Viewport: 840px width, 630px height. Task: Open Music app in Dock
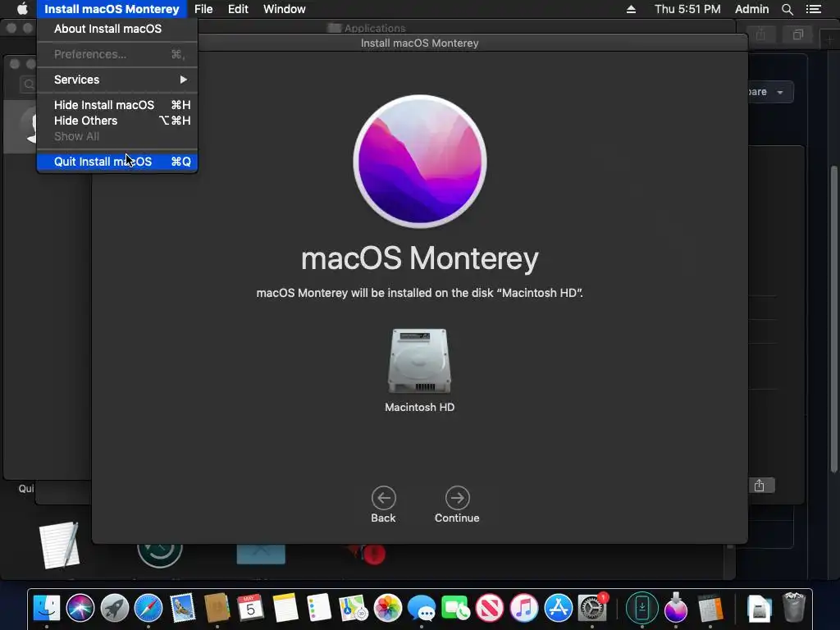tap(524, 608)
